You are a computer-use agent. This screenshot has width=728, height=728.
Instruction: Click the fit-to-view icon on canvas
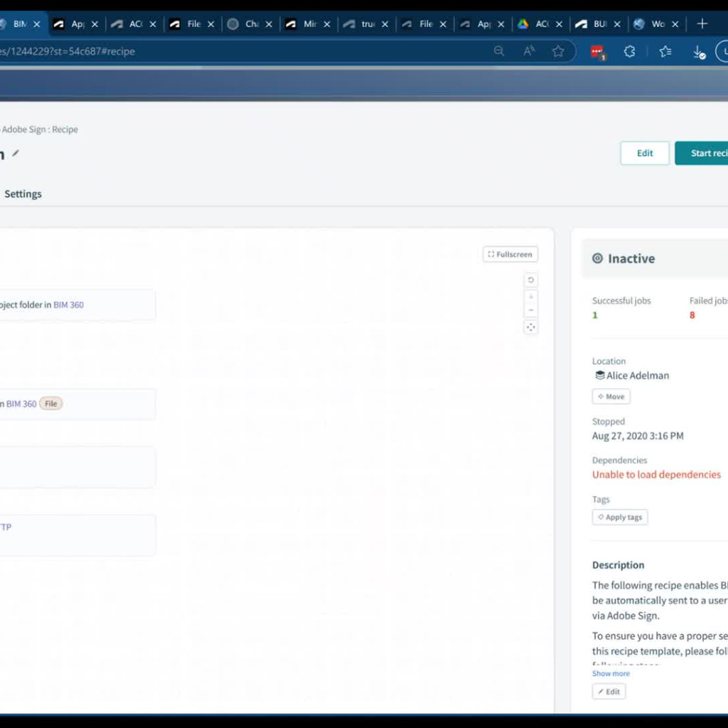[530, 327]
